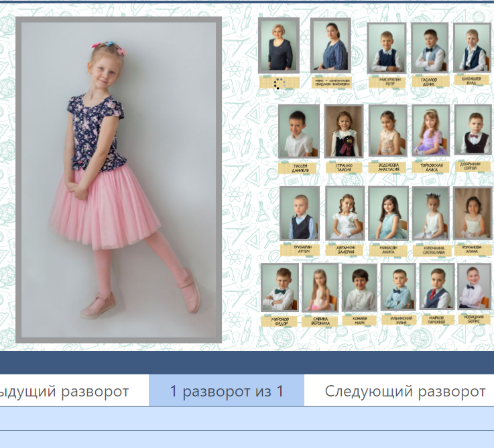Select the photo captioned Страшко Таисия
This screenshot has width=494, height=448.
344,131
